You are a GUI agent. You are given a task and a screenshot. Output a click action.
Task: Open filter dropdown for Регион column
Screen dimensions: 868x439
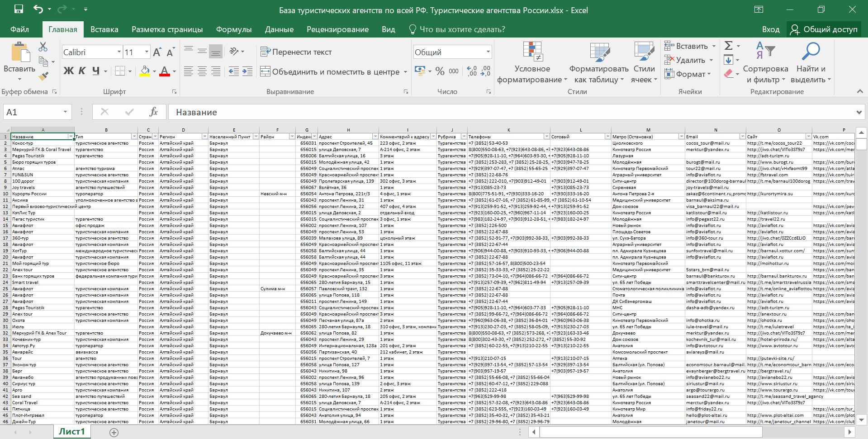pos(204,137)
